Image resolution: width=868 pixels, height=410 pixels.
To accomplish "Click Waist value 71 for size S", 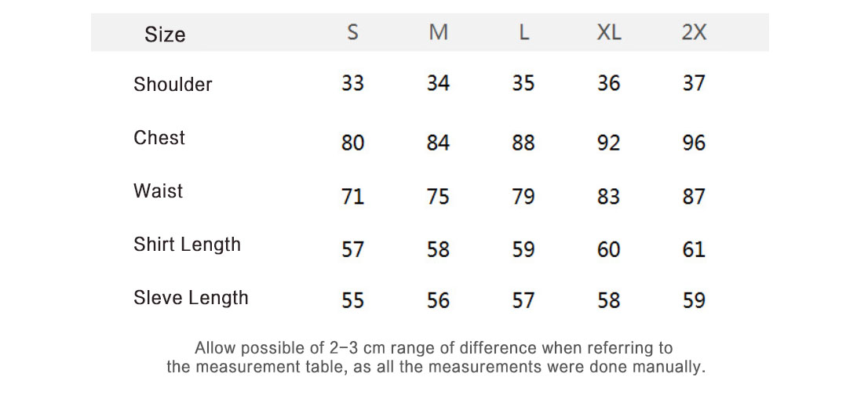I will [x=353, y=196].
